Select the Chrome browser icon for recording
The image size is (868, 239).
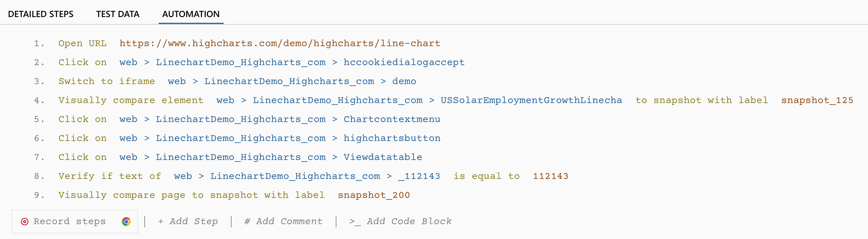pos(126,222)
